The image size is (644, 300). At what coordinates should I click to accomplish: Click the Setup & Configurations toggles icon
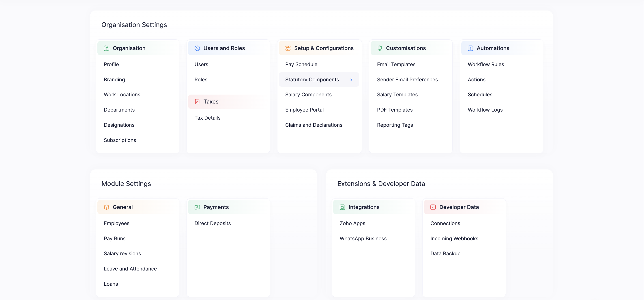(288, 48)
